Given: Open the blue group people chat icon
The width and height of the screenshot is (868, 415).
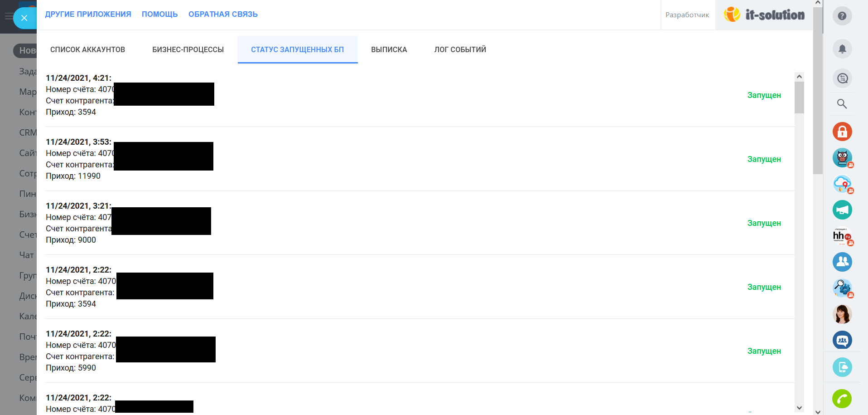Looking at the screenshot, I should [x=842, y=262].
